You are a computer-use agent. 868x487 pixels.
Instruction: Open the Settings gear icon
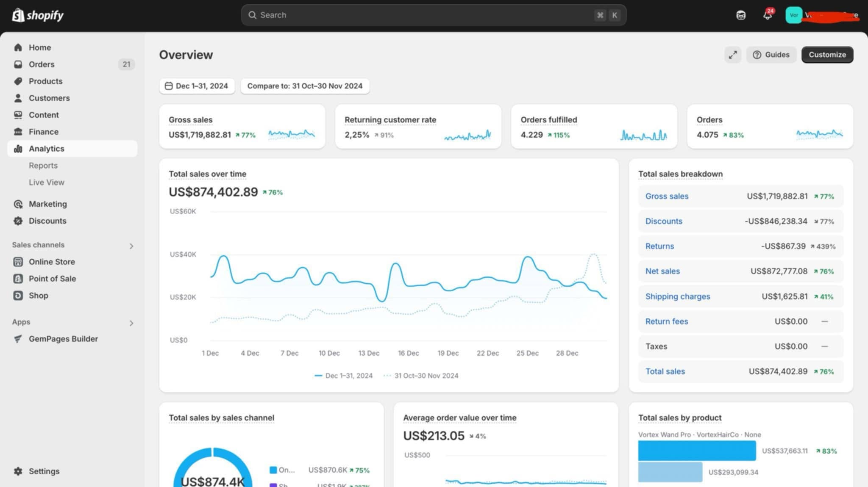[x=18, y=471]
